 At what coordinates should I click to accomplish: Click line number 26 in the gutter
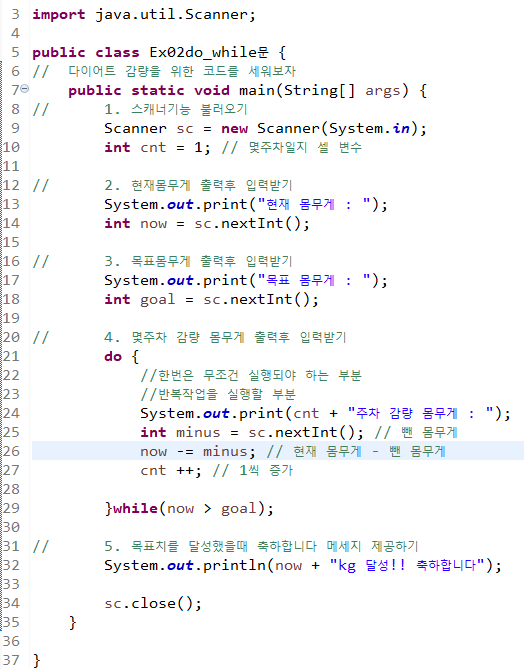pyautogui.click(x=12, y=451)
